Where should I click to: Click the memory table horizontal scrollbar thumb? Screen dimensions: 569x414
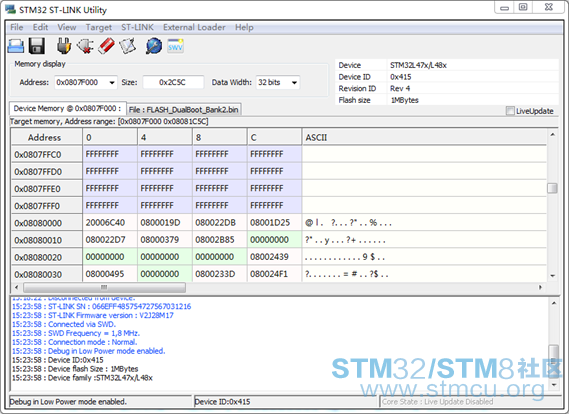[105, 287]
